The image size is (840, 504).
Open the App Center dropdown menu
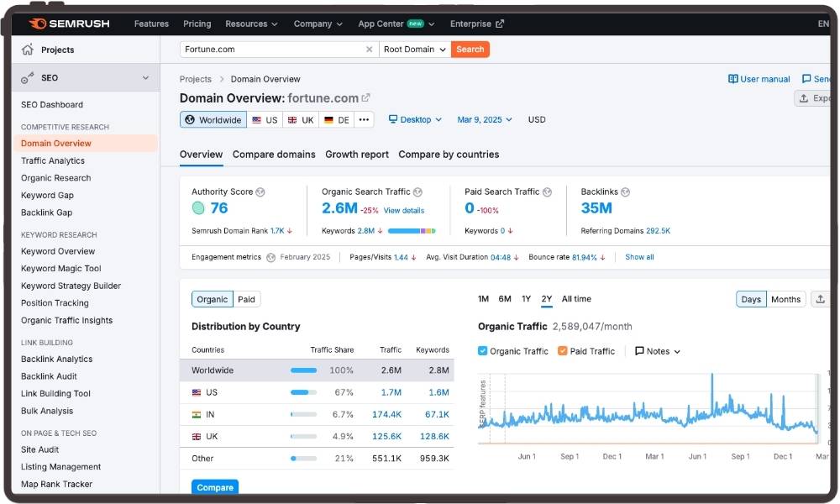(396, 24)
